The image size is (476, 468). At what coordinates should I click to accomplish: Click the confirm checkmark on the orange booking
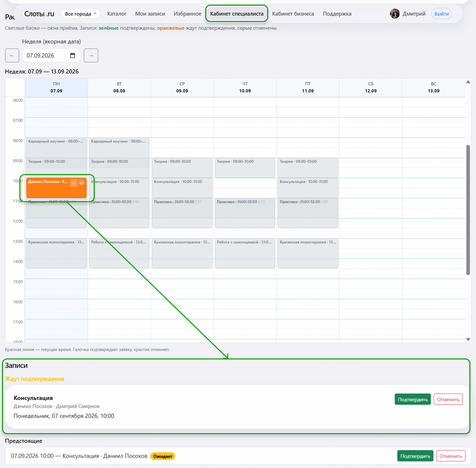point(73,183)
